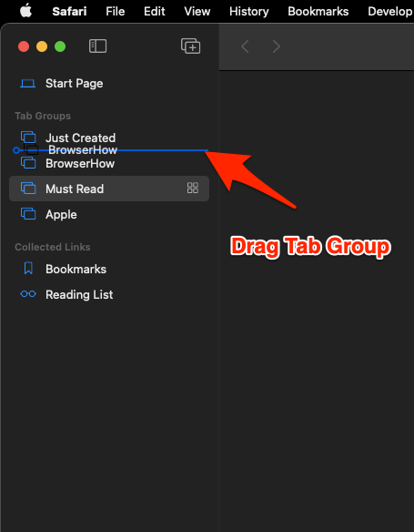Click the Must Read tab group icon
The image size is (414, 532).
(x=28, y=189)
